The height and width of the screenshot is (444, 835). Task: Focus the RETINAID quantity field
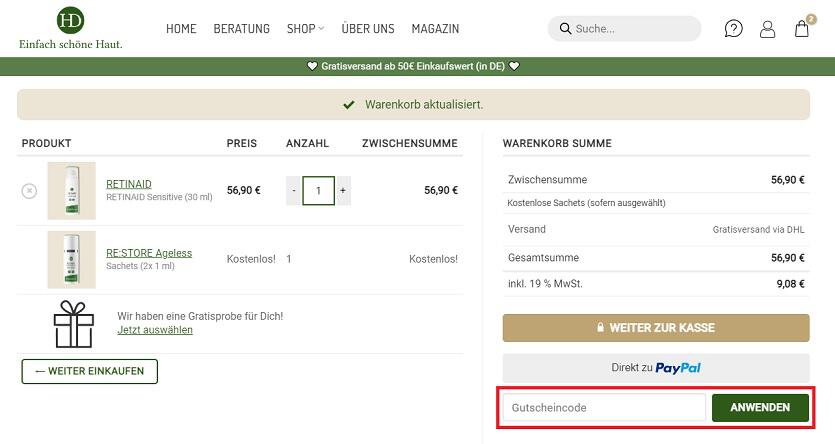click(x=318, y=191)
